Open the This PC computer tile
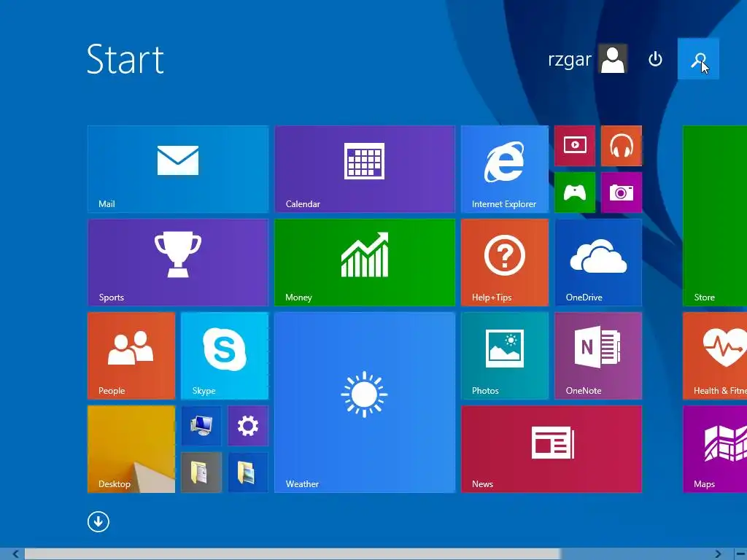 201,426
